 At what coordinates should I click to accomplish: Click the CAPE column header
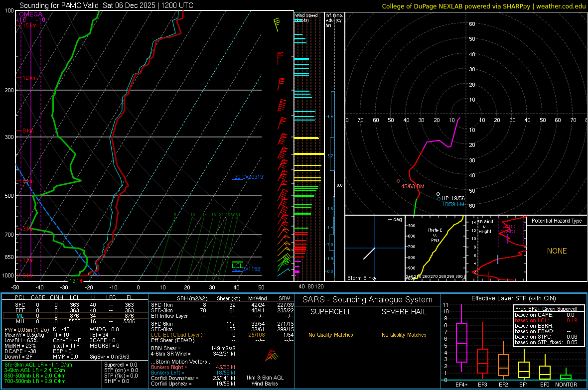[38, 297]
